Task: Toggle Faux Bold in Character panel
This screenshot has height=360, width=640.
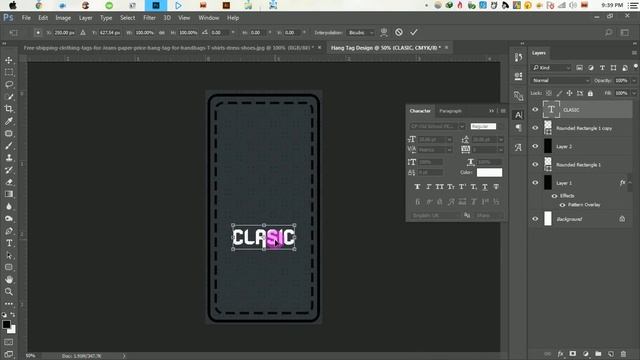Action: point(417,187)
